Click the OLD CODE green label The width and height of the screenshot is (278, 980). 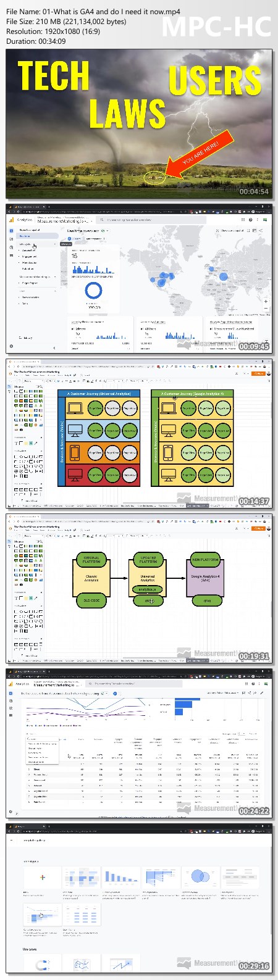click(x=91, y=600)
